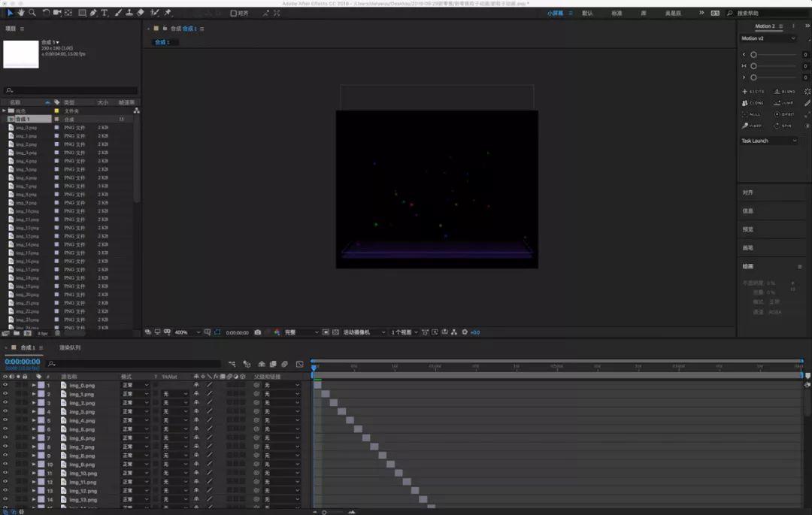Expand the img_1.png layer properties
The height and width of the screenshot is (515, 812).
click(x=33, y=394)
